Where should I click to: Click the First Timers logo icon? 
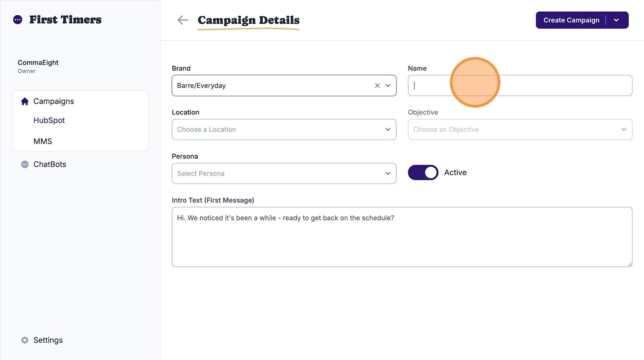(18, 20)
